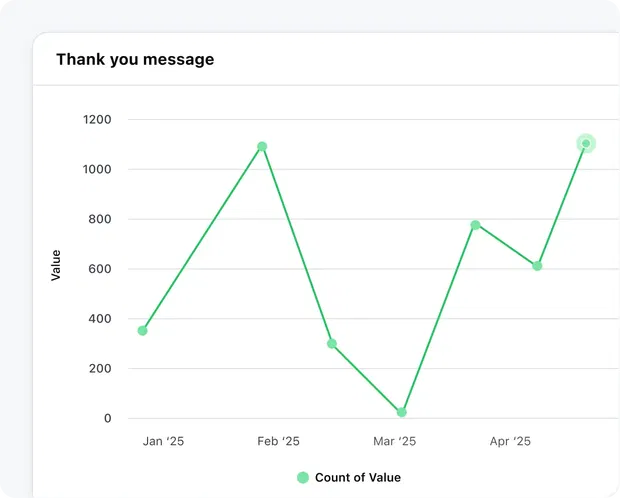This screenshot has height=498, width=620.
Task: Select the Feb '25 axis label
Action: click(278, 441)
